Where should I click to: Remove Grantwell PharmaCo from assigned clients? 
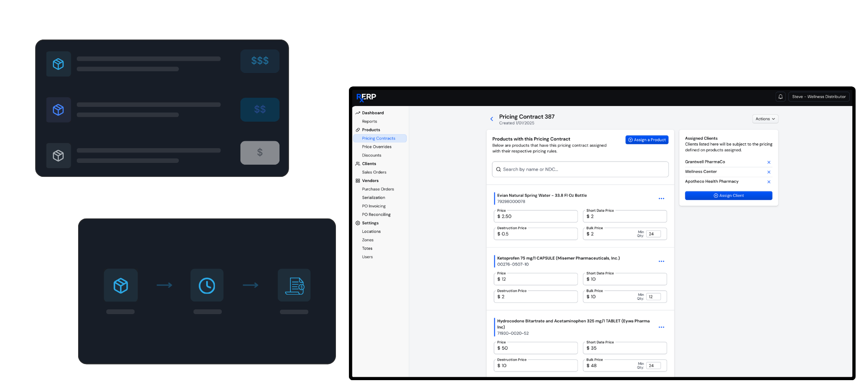pyautogui.click(x=769, y=162)
